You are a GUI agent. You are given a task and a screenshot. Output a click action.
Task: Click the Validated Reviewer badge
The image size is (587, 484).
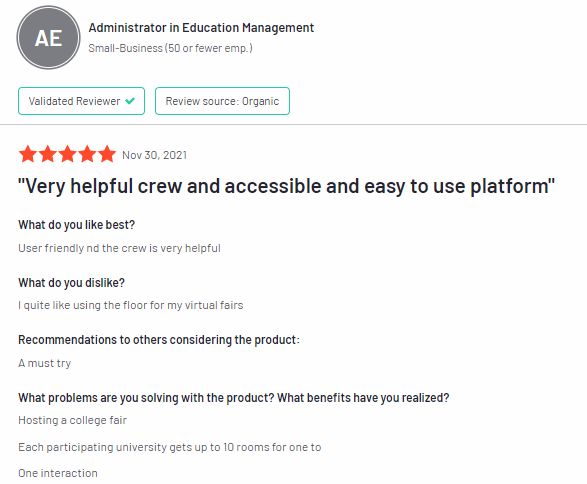tap(81, 101)
